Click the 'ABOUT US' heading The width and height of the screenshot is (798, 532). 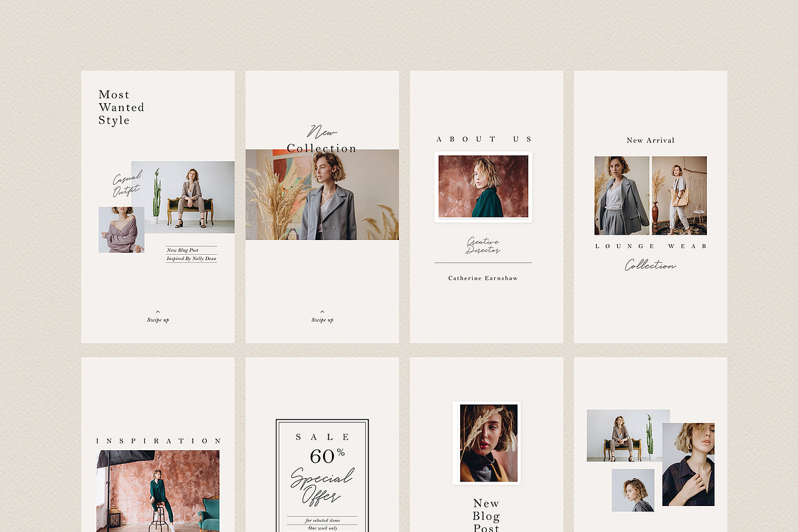coord(485,139)
